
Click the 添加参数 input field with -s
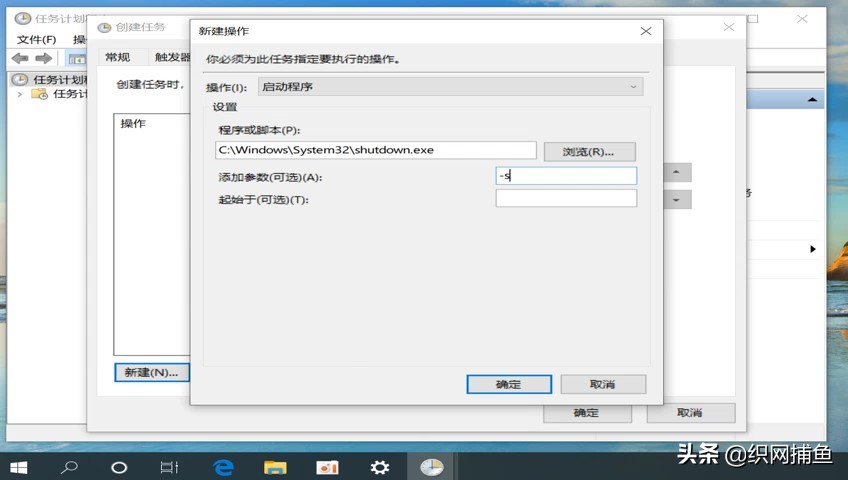point(566,176)
